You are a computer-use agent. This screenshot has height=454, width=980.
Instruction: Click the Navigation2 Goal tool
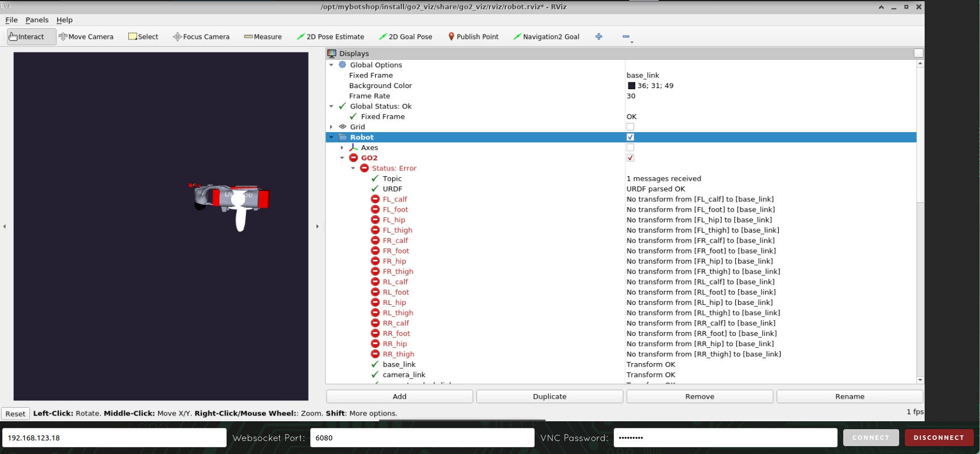click(546, 37)
